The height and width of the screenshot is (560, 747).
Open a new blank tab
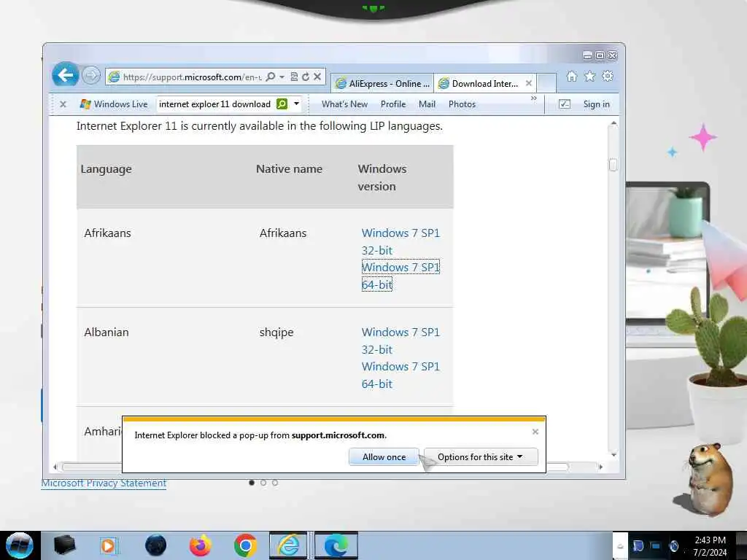coord(546,83)
